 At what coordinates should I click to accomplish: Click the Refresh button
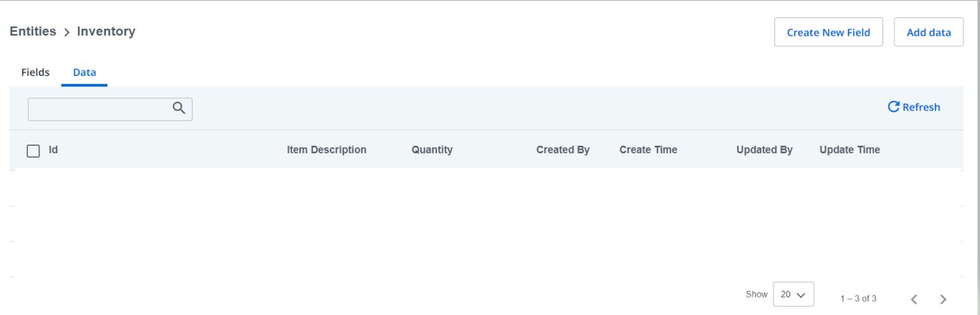click(x=914, y=107)
